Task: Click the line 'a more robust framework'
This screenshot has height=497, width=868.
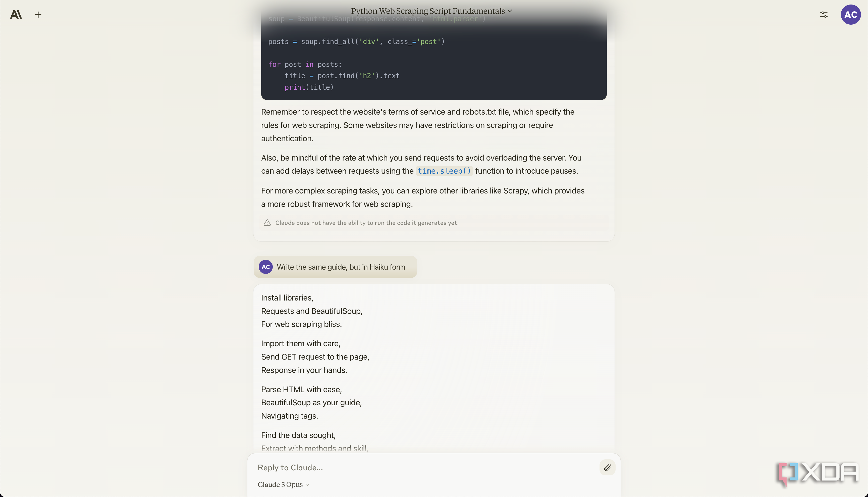Action: (337, 204)
